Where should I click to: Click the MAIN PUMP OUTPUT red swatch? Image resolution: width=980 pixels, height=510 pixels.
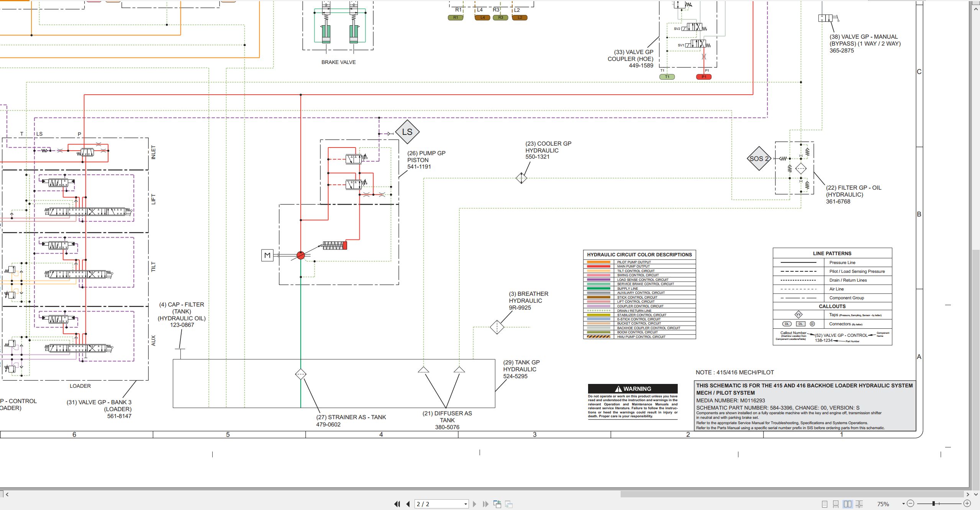coord(598,266)
